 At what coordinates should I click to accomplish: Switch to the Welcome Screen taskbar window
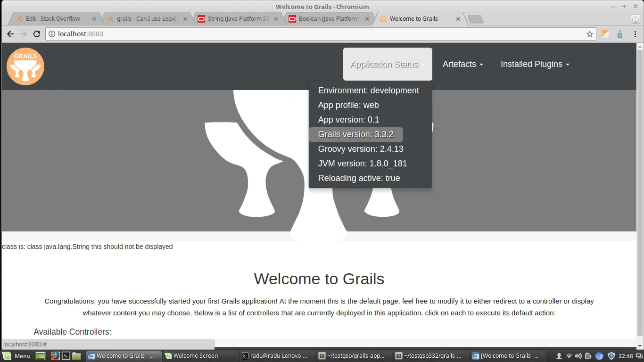point(201,356)
